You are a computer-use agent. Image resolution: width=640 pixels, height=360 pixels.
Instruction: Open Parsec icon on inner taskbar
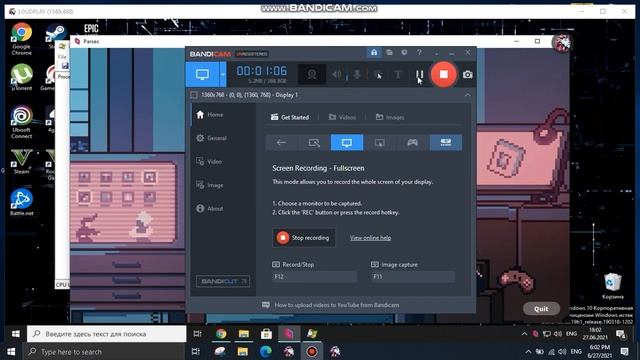click(289, 334)
